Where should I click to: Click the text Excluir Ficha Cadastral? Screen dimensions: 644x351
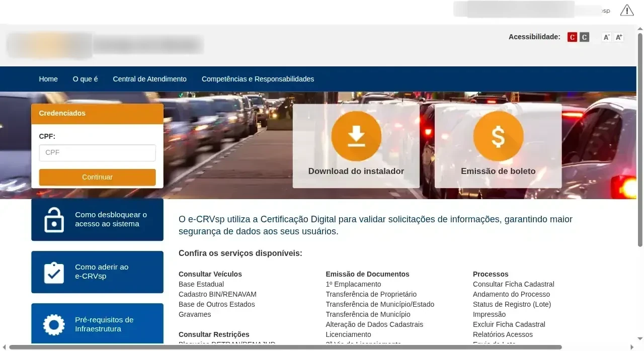tap(509, 324)
